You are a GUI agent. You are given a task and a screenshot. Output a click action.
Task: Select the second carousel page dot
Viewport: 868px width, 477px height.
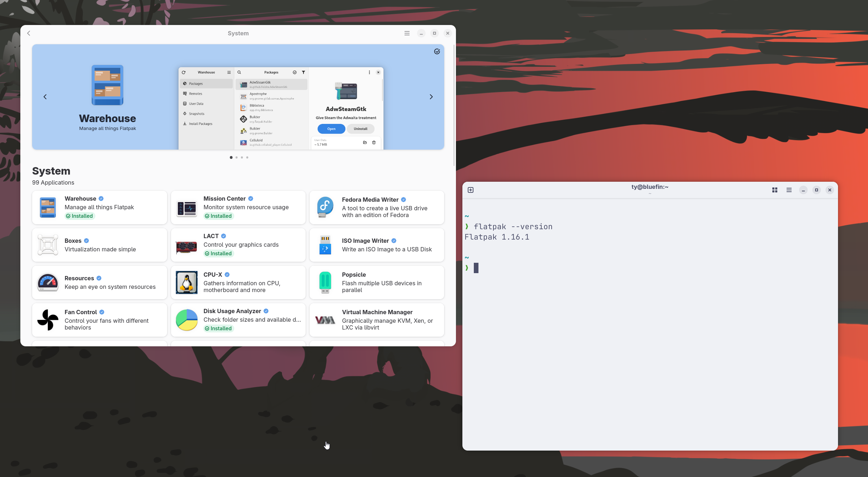click(x=236, y=157)
